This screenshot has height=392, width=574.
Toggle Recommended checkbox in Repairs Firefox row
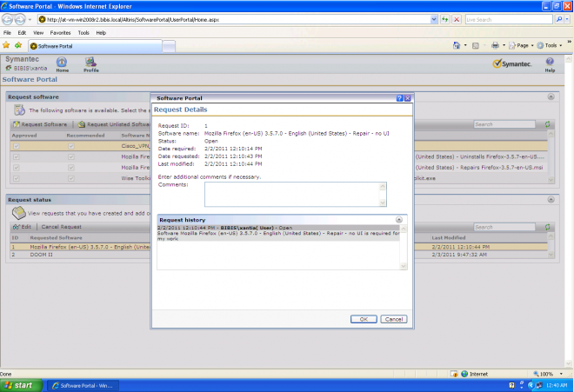(x=71, y=167)
